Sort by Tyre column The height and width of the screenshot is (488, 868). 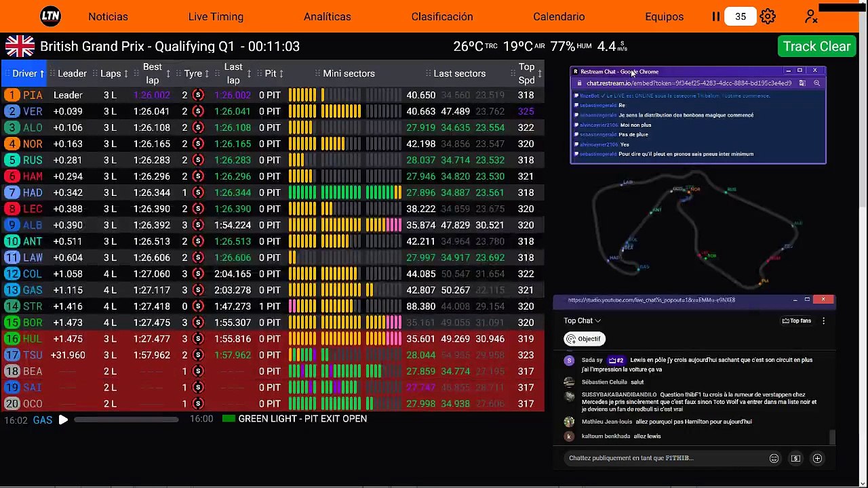193,73
